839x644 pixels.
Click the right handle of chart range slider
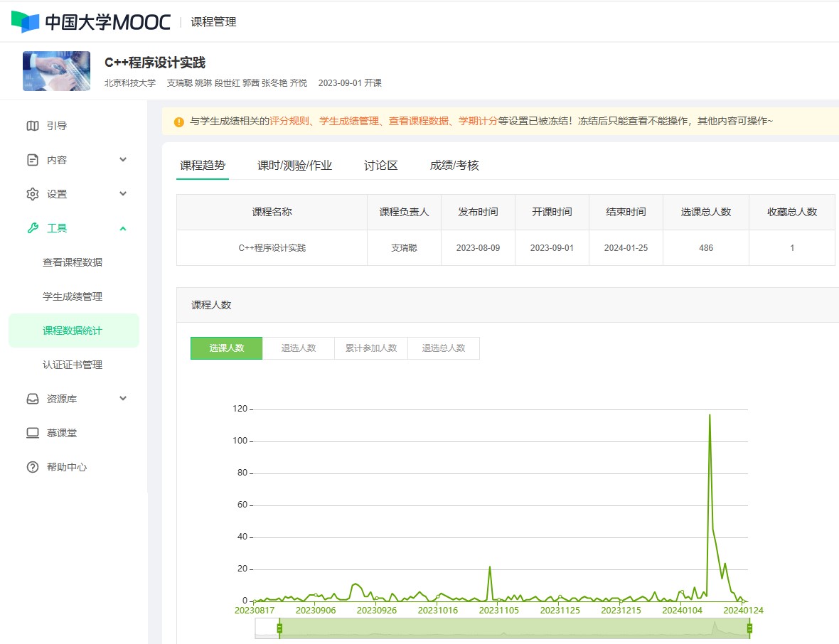pyautogui.click(x=749, y=628)
